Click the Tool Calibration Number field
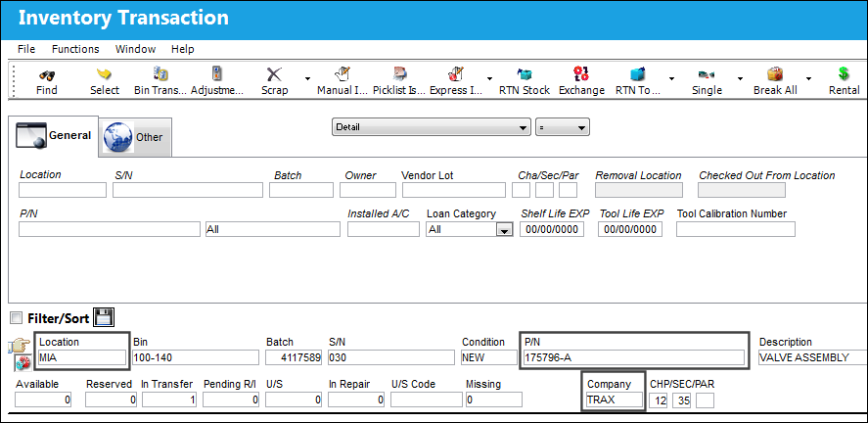 tap(736, 229)
